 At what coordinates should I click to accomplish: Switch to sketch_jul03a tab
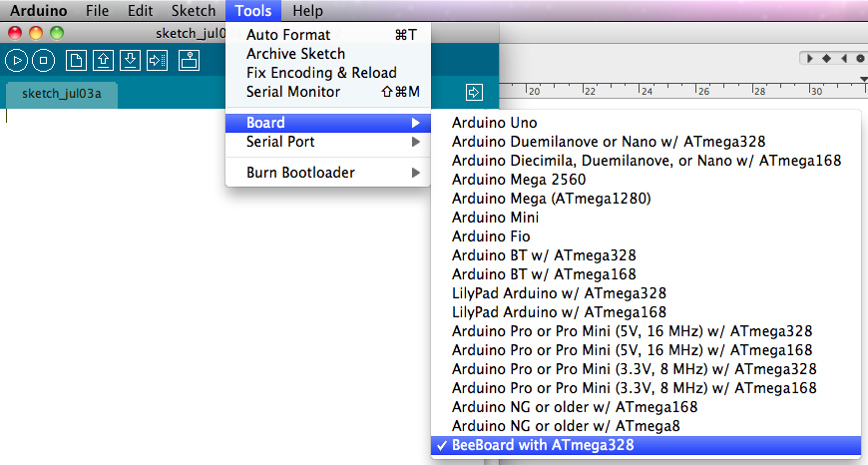click(62, 94)
